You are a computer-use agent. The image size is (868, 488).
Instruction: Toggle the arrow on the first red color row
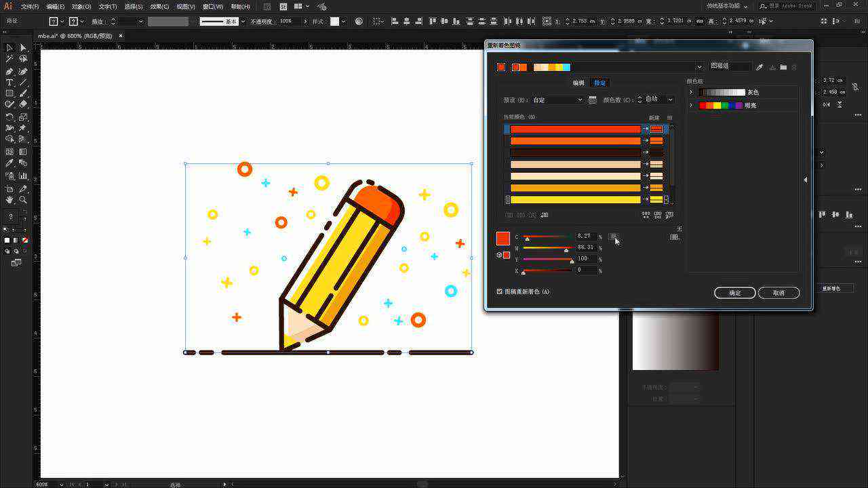pos(646,129)
